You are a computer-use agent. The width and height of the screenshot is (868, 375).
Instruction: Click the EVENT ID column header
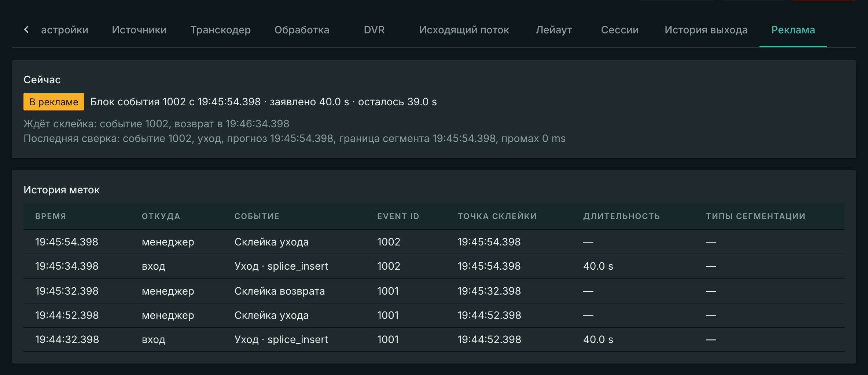[398, 216]
